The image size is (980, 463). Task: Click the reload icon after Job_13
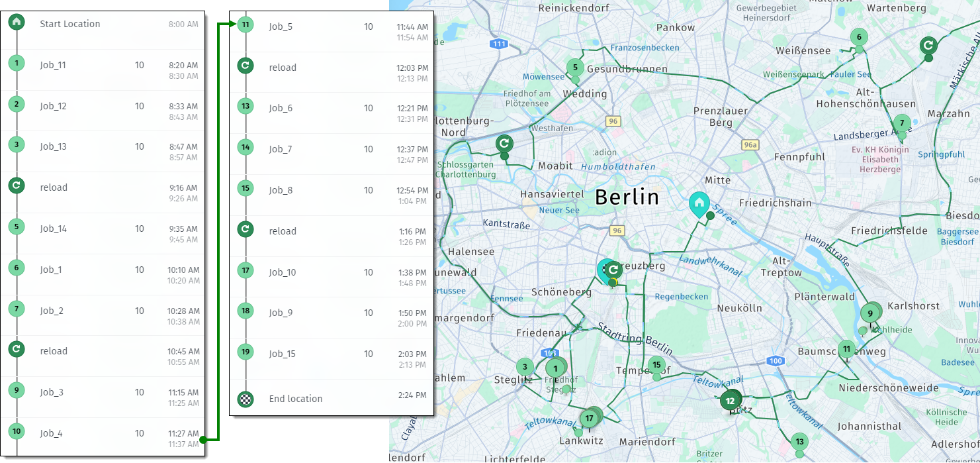16,187
